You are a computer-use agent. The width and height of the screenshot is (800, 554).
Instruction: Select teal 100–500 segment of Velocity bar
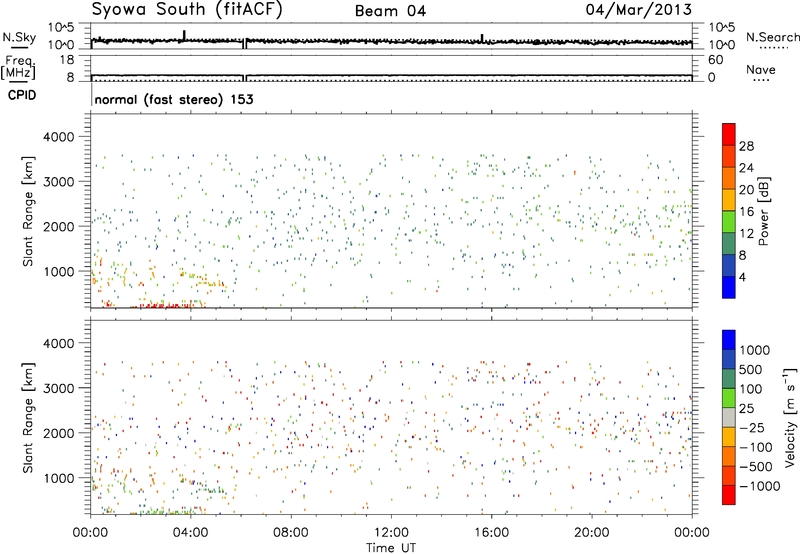point(729,379)
